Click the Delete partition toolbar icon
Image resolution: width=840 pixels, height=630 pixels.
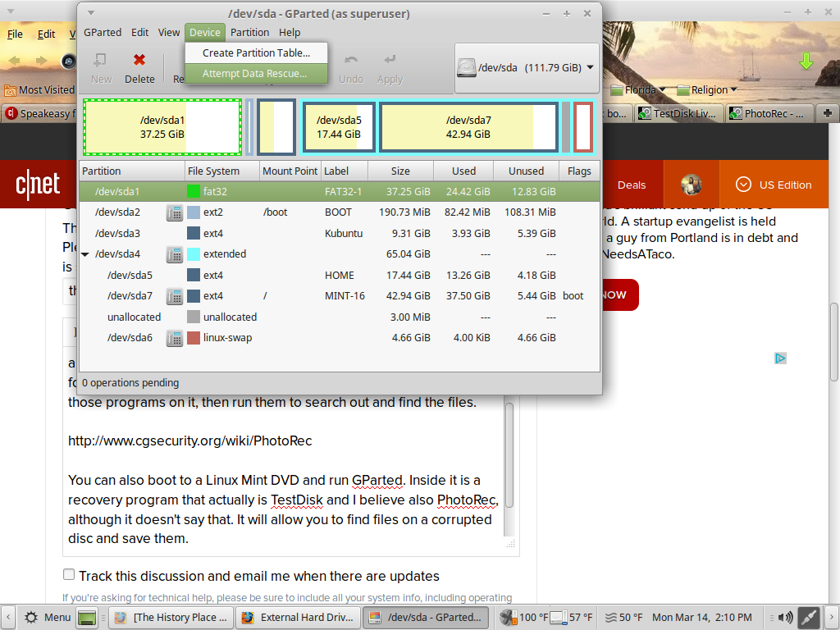139,67
